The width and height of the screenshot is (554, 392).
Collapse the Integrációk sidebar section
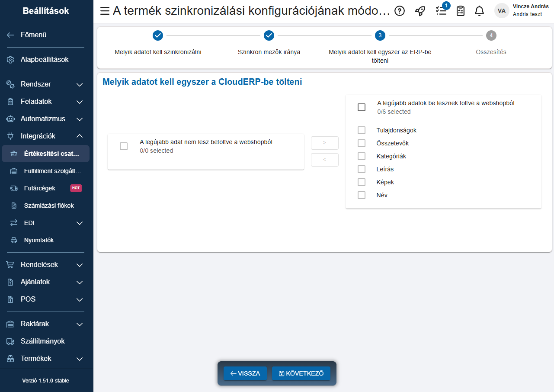[79, 136]
